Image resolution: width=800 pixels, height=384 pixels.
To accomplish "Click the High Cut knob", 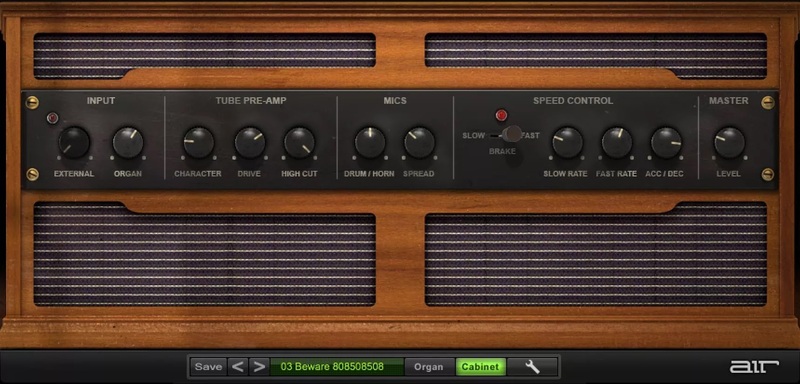I will click(x=299, y=142).
